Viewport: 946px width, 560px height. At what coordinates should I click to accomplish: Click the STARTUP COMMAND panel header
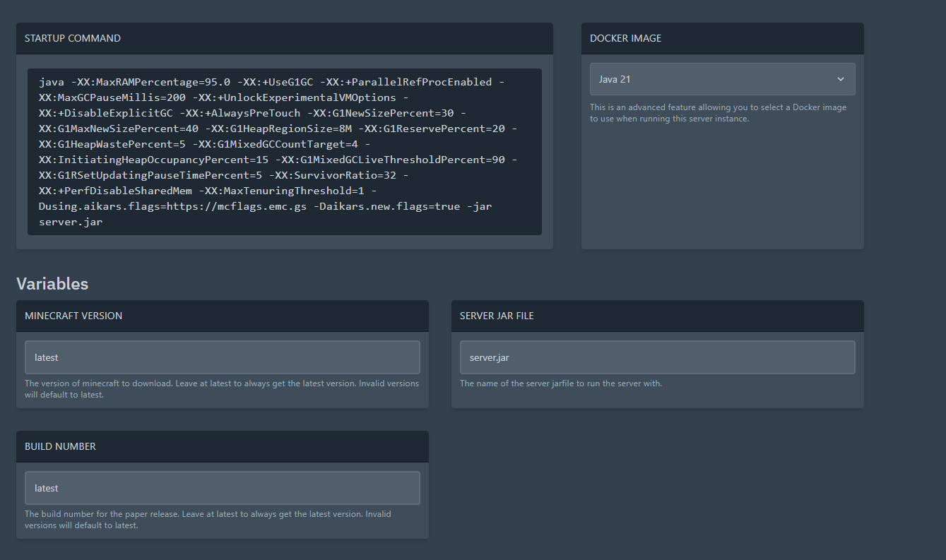point(73,38)
